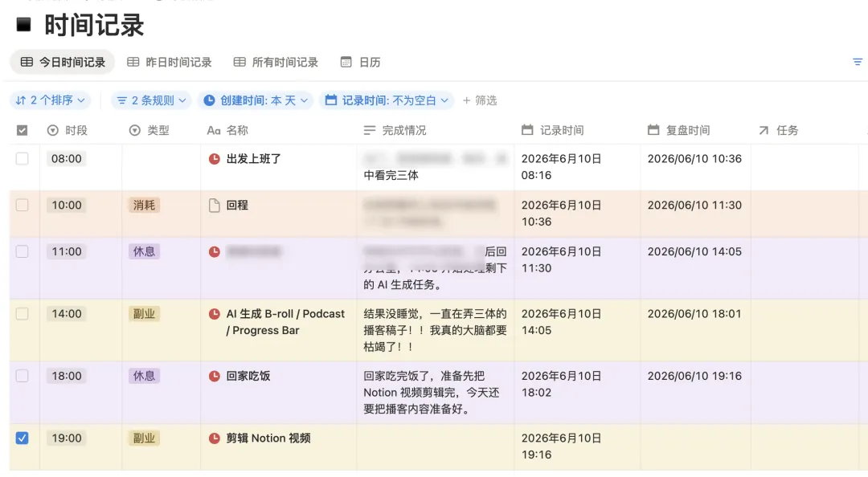Screen dimensions: 868x477
Task: Click the arrow icon in 任务 header
Action: (x=764, y=130)
